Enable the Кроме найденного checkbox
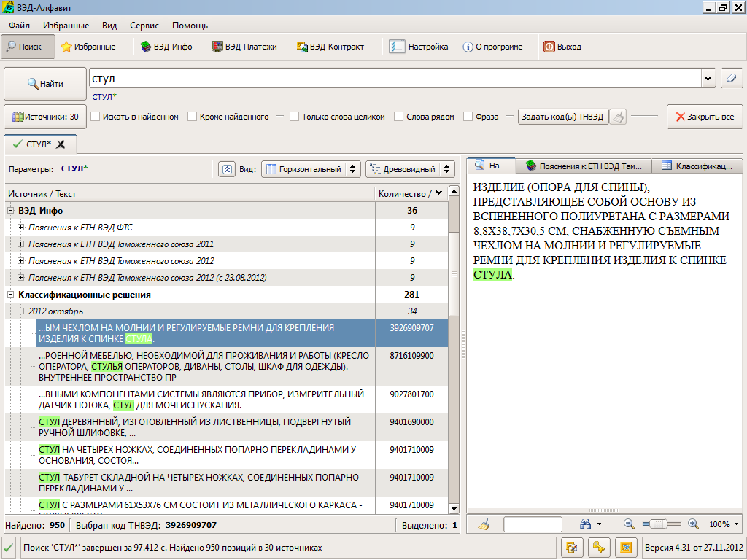Image resolution: width=747 pixels, height=560 pixels. pos(192,117)
